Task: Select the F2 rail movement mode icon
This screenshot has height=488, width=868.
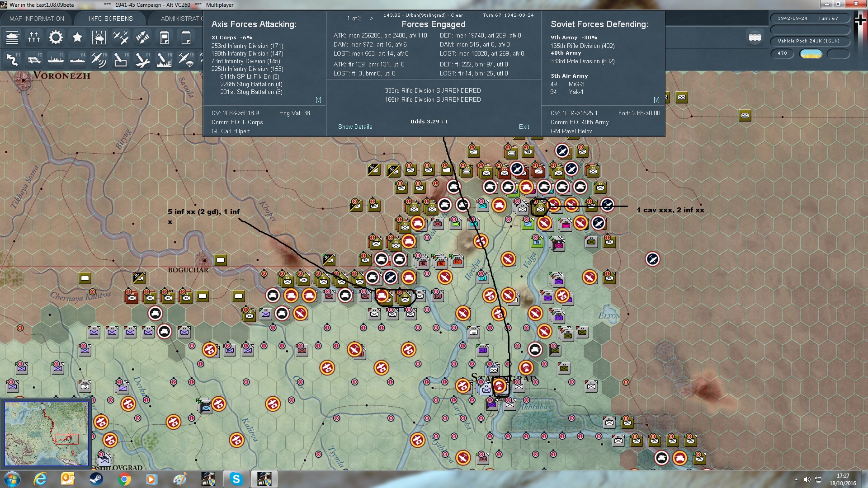Action: pyautogui.click(x=34, y=59)
